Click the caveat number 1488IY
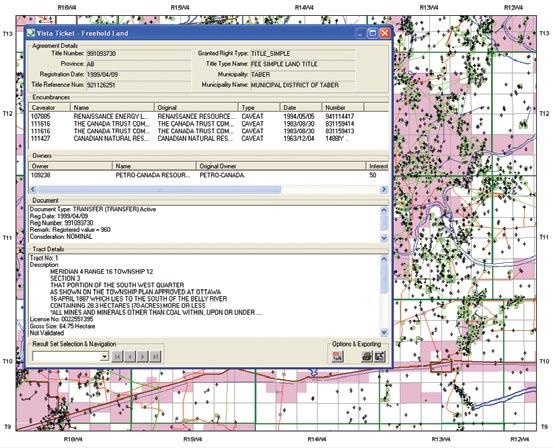 point(335,139)
